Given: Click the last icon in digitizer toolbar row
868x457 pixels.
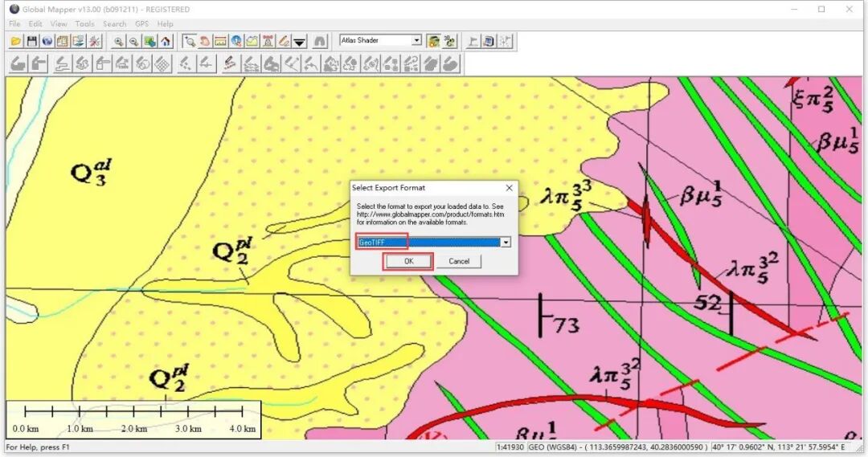Looking at the screenshot, I should (x=451, y=64).
